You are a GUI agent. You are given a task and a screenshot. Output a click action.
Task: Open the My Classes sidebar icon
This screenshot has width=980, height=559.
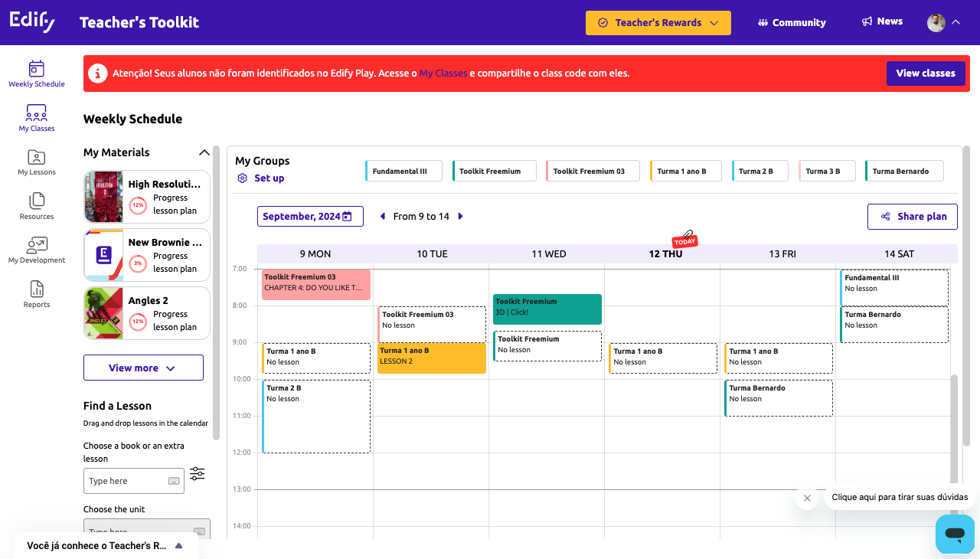click(37, 118)
